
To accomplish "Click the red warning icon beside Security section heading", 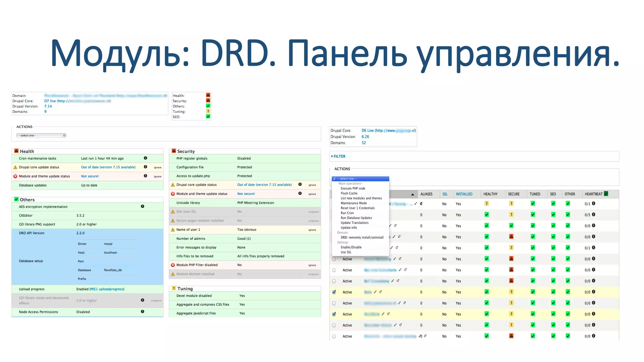I will click(174, 151).
